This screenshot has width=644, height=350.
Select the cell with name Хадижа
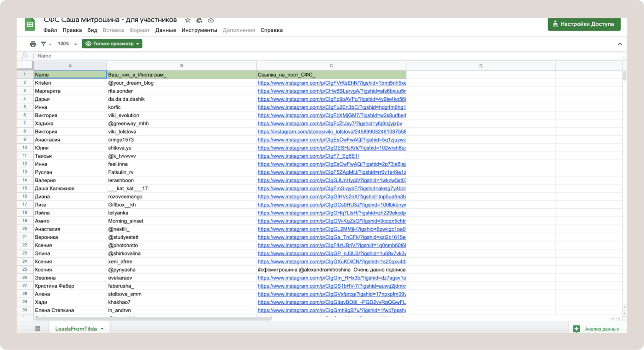tap(70, 124)
